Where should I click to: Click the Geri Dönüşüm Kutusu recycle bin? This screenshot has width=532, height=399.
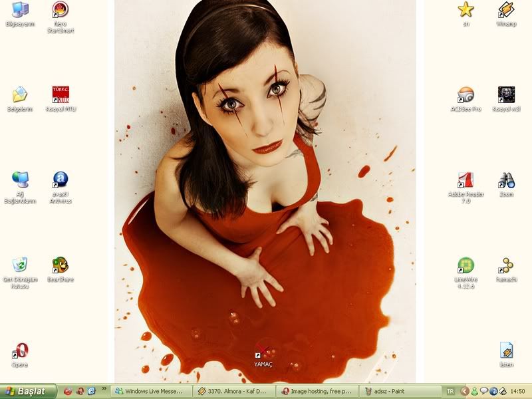pyautogui.click(x=20, y=266)
